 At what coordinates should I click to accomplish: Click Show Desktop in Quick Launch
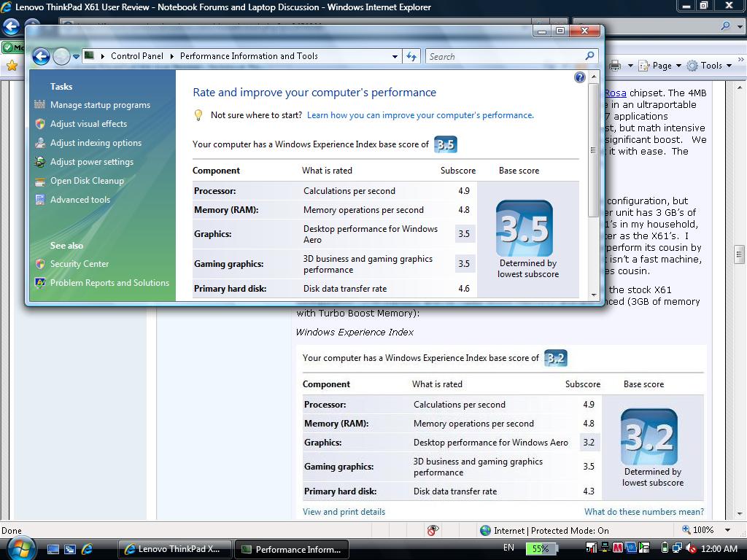pos(53,549)
